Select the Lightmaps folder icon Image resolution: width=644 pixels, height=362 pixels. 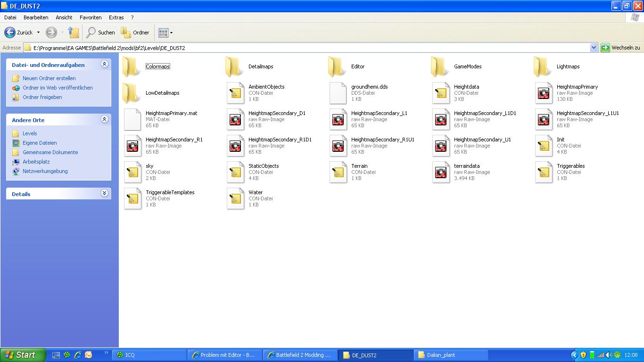point(543,66)
